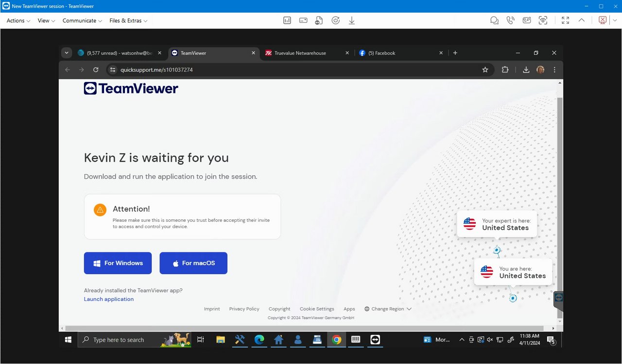Image resolution: width=622 pixels, height=364 pixels.
Task: Reload the quicksupport page
Action: [96, 70]
